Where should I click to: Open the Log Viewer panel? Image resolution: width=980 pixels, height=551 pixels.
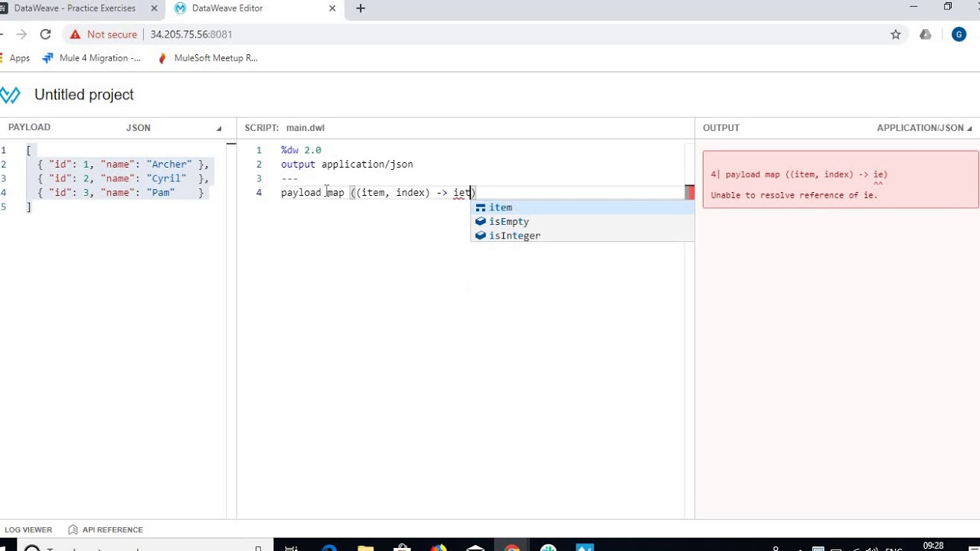pyautogui.click(x=28, y=530)
